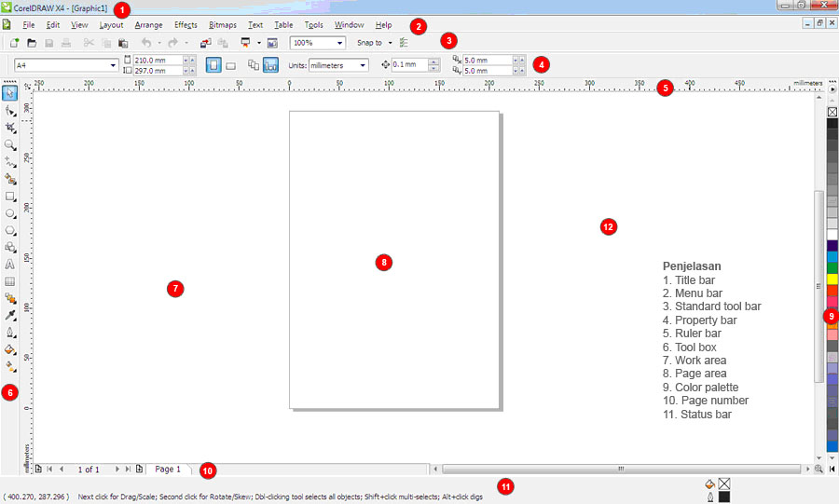Open the Welcome screen toolbar icon
Screen dimensions: 839x504
click(x=272, y=43)
